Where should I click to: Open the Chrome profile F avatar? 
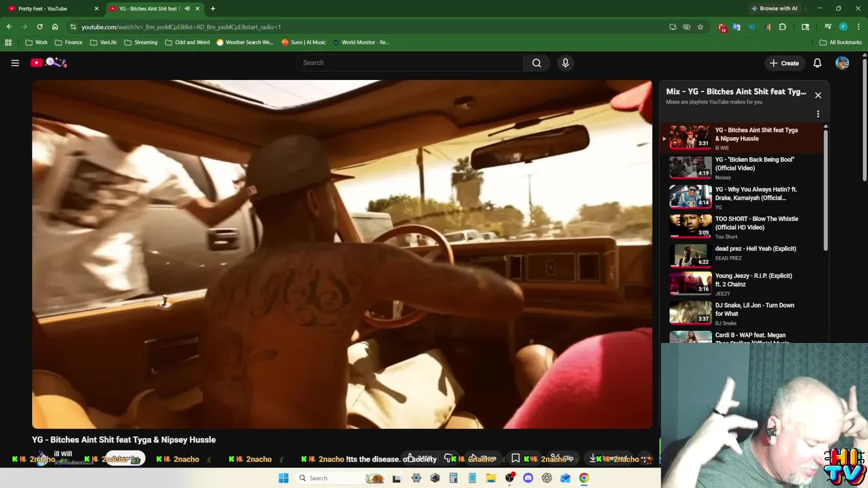click(x=843, y=27)
